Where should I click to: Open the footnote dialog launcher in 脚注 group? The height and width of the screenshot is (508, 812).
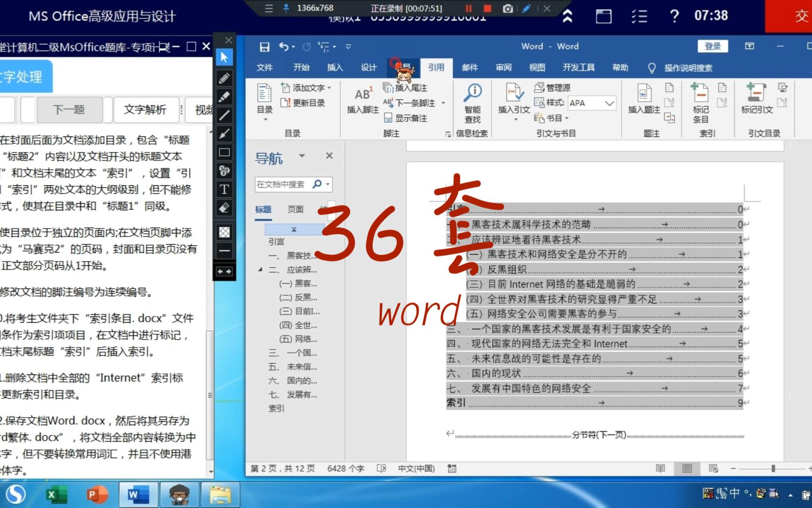tap(448, 134)
